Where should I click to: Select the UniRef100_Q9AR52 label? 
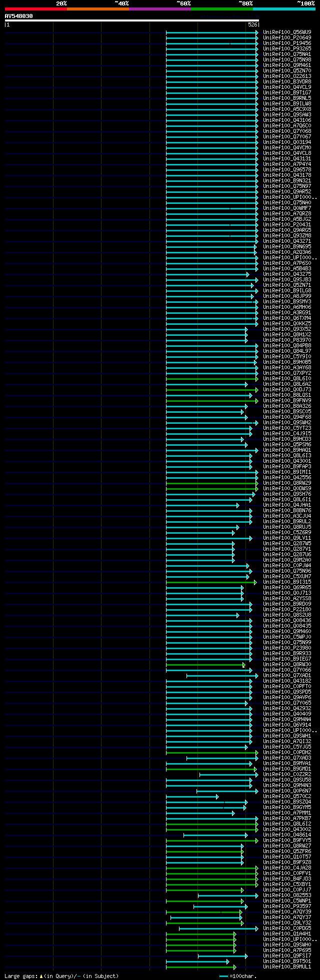tap(287, 191)
